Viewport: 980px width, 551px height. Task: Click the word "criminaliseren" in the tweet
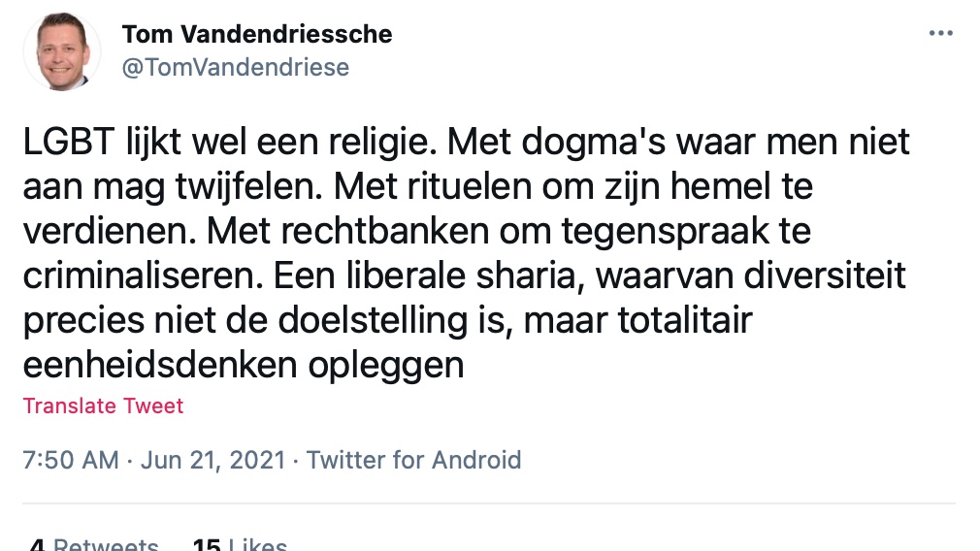132,276
